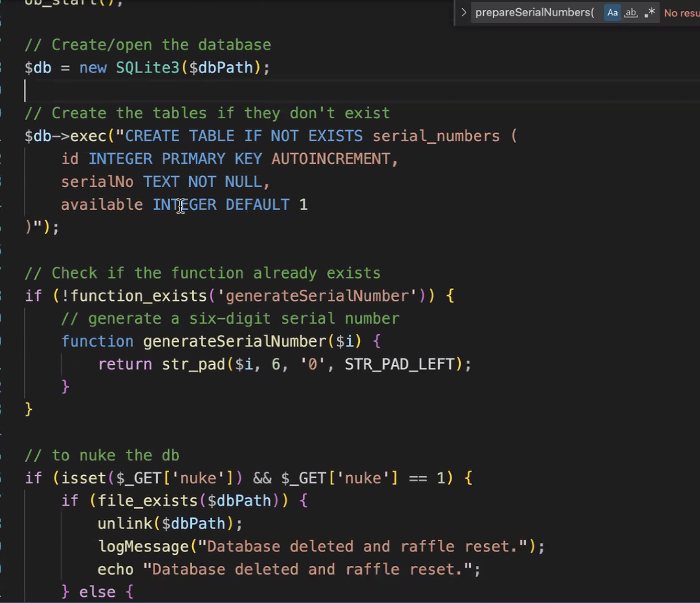
Task: Click the "TABLE" keyword in the CREATE statement
Action: click(212, 136)
